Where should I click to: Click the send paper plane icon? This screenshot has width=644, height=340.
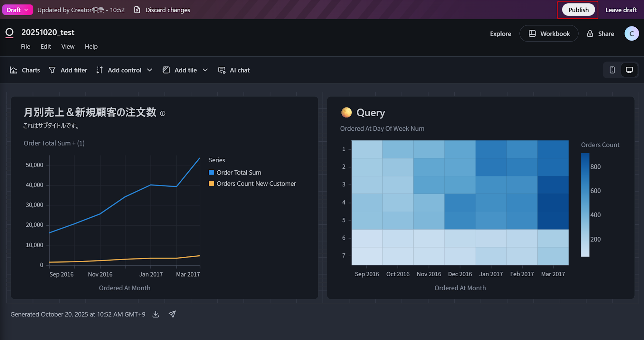click(x=172, y=314)
